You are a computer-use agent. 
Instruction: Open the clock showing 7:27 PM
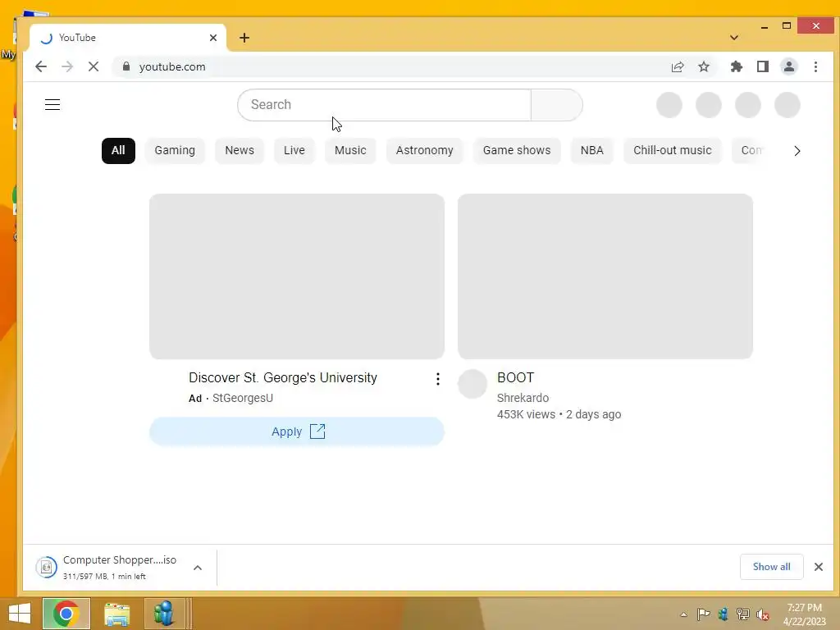(x=804, y=614)
